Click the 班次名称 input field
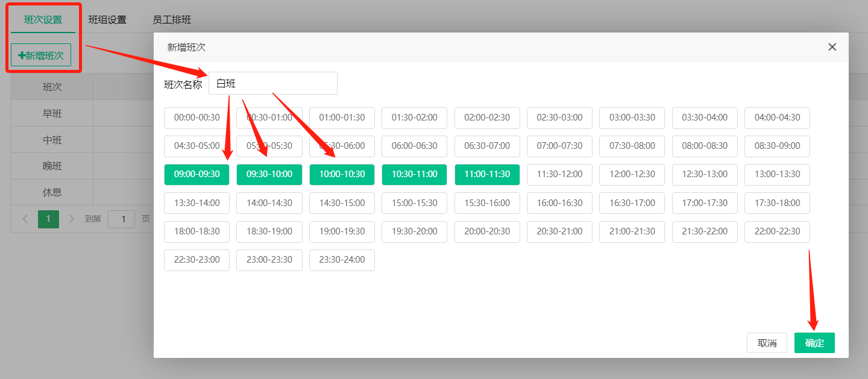Viewport: 868px width, 379px height. 272,84
